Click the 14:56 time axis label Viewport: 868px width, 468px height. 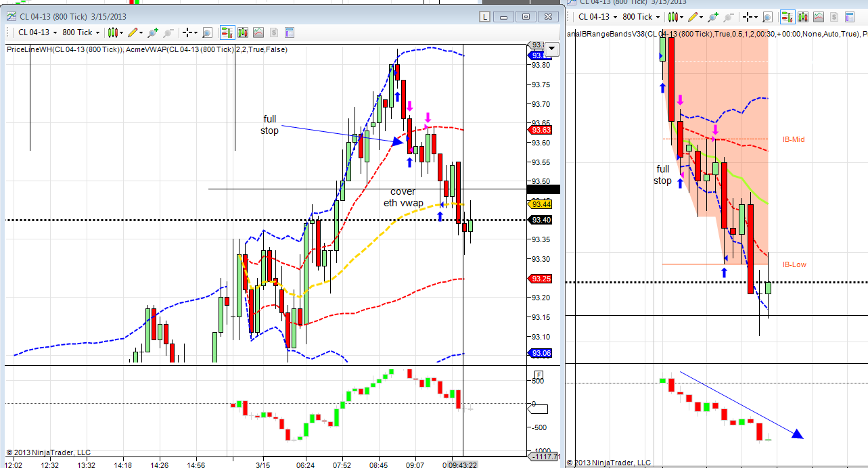click(196, 464)
